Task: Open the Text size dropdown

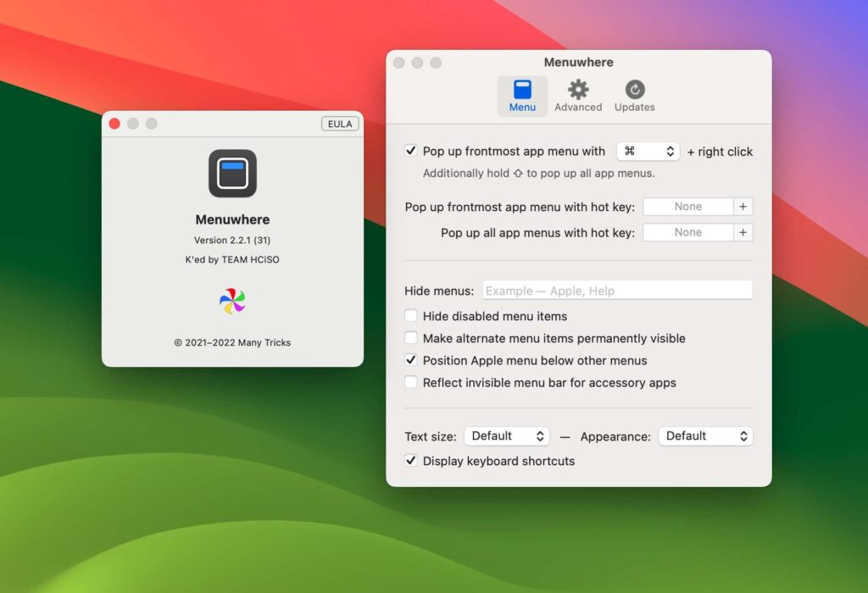Action: point(507,435)
